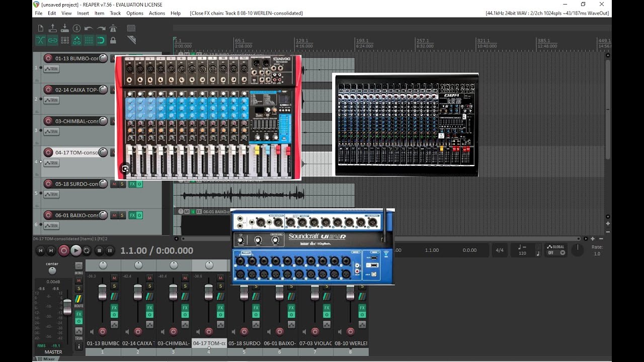Click the master center pan knob
644x362 pixels.
(52, 270)
